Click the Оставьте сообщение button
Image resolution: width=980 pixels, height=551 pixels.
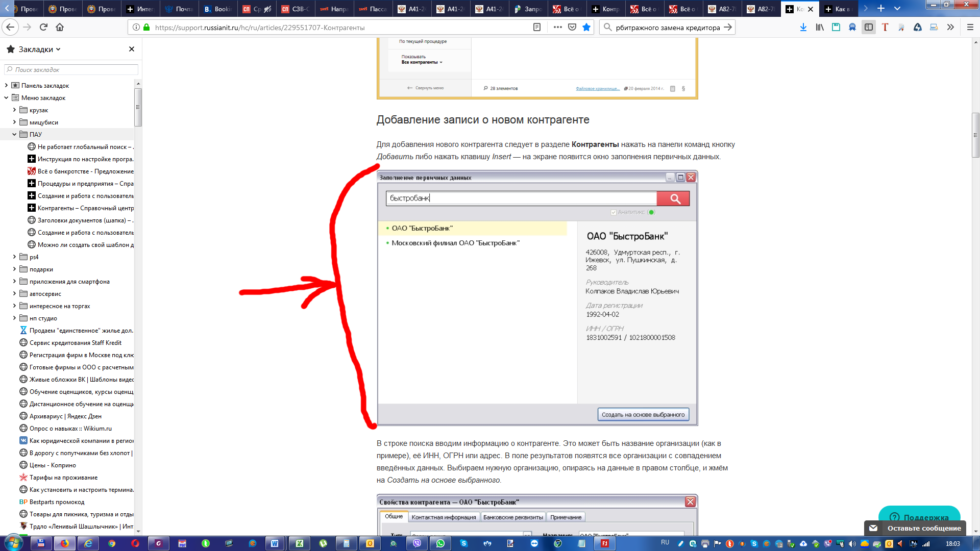pyautogui.click(x=923, y=528)
